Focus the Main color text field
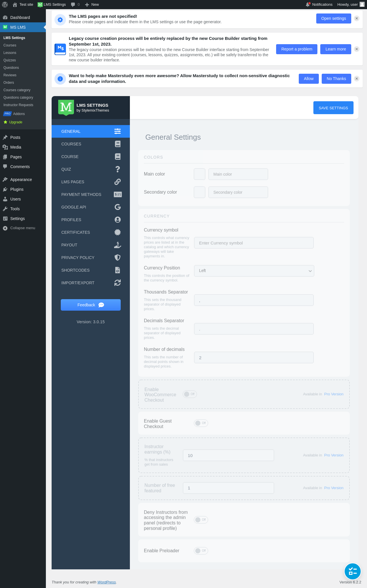 pyautogui.click(x=238, y=174)
